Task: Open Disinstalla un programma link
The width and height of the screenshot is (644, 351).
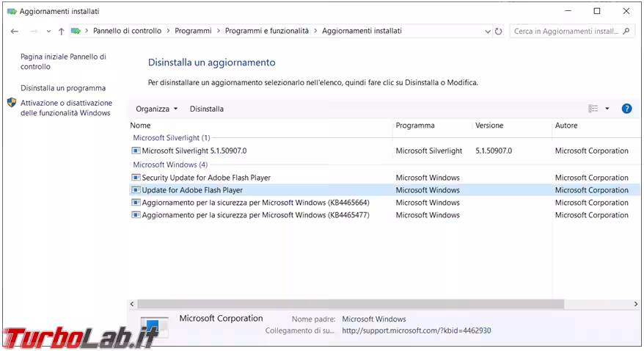Action: tap(63, 88)
